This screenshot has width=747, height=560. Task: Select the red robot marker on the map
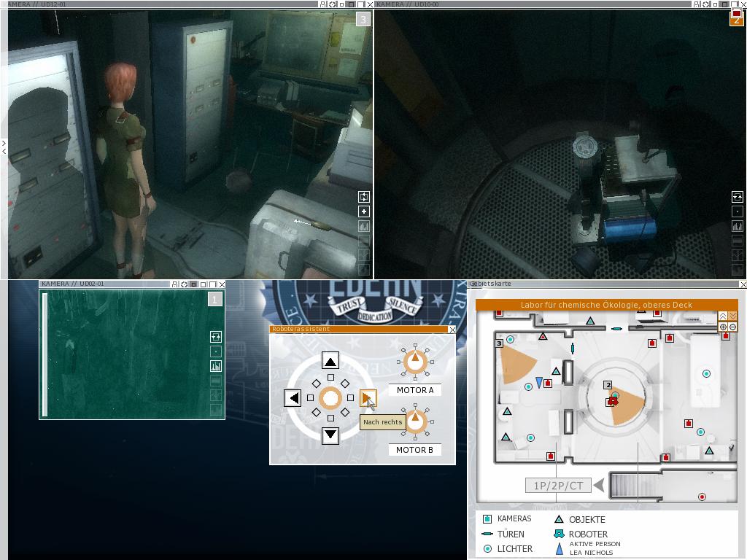(613, 402)
